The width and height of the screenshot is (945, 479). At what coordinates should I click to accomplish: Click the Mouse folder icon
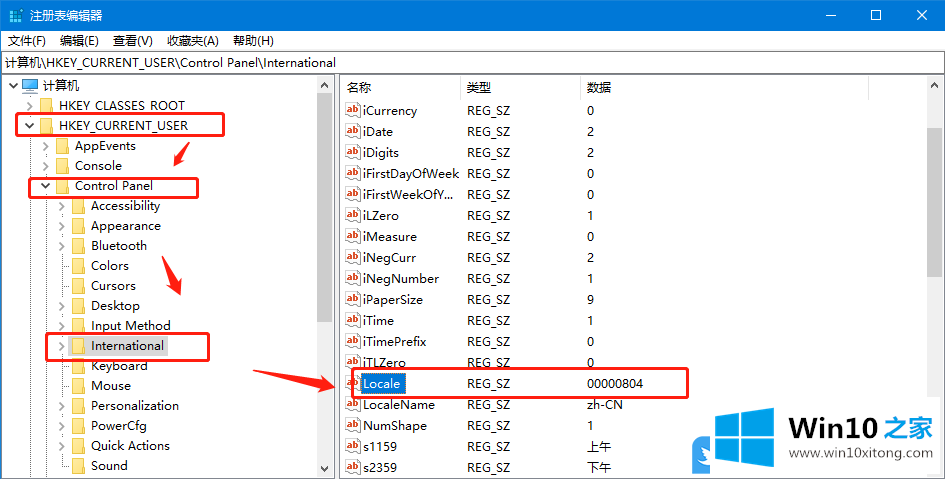tap(78, 386)
